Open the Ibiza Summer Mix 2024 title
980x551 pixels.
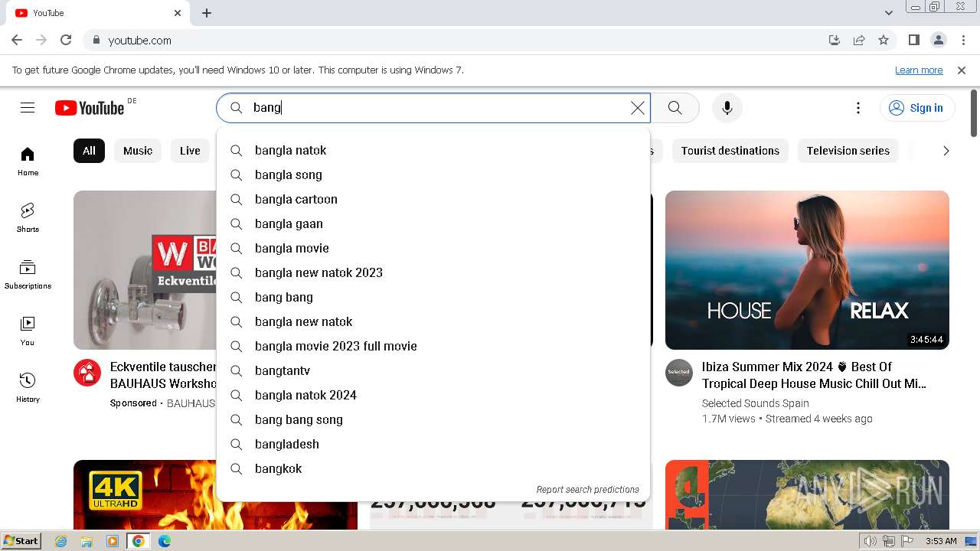pyautogui.click(x=814, y=375)
